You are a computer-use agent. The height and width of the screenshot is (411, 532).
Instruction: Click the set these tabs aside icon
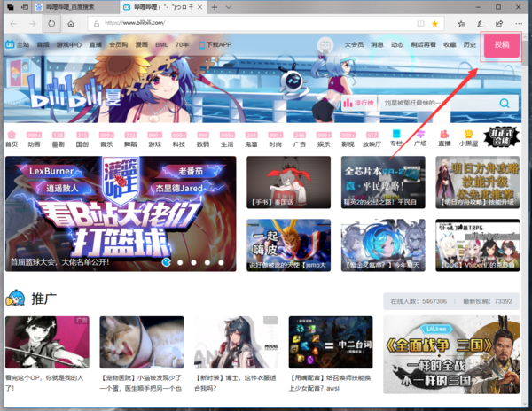pyautogui.click(x=25, y=7)
